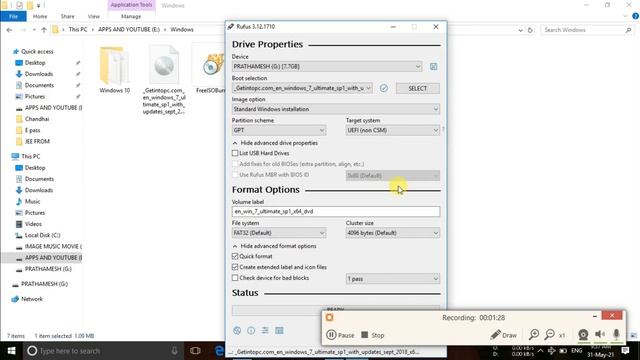This screenshot has width=640, height=360.
Task: Open Task View on the taskbar
Action: 196,351
